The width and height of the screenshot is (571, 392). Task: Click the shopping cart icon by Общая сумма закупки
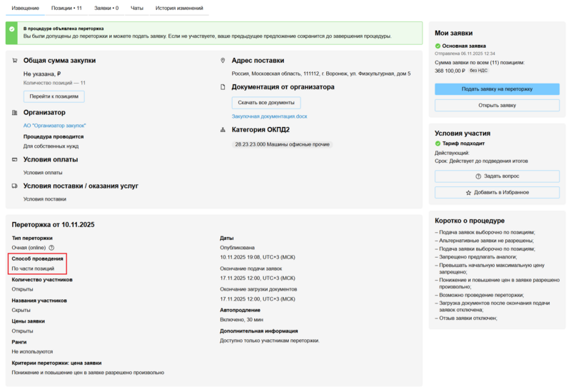click(x=15, y=61)
